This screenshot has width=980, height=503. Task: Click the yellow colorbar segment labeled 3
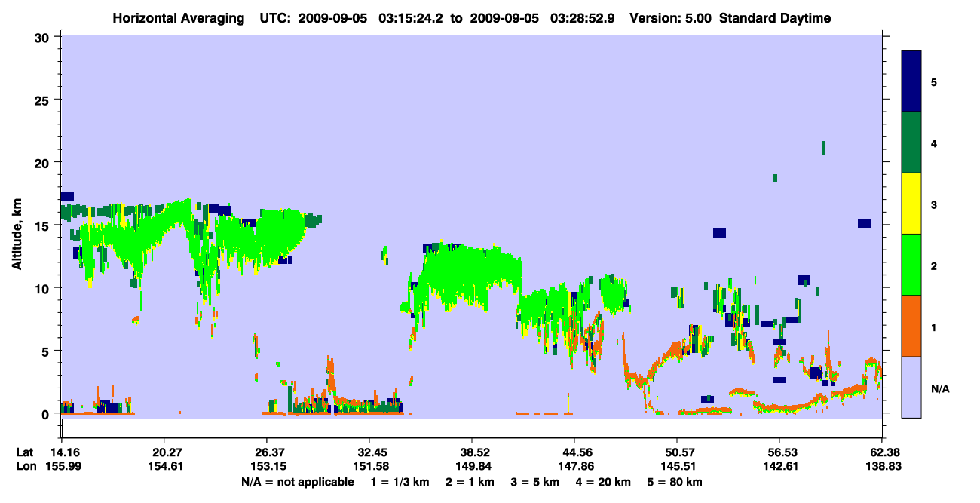tap(911, 204)
